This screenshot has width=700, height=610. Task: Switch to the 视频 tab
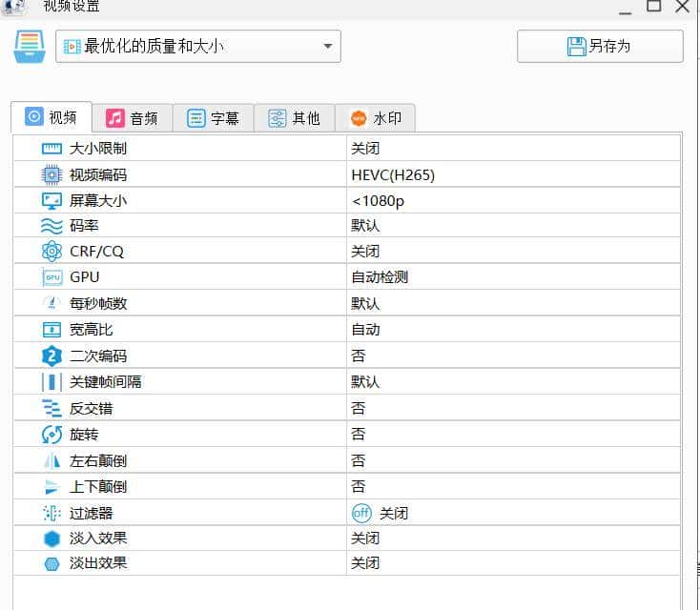tap(51, 117)
